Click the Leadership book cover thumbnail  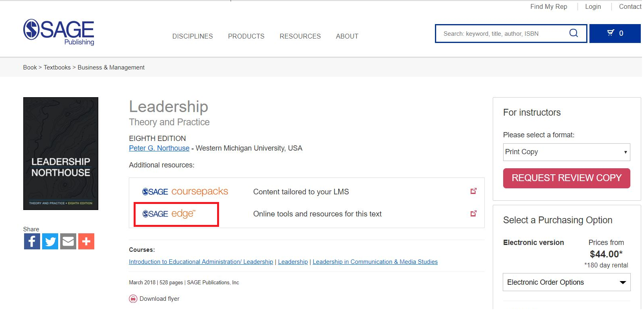pyautogui.click(x=61, y=153)
